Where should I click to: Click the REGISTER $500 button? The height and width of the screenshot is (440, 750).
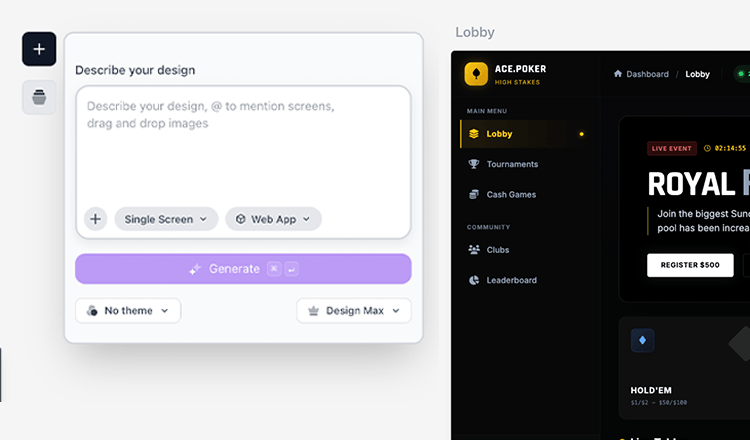pyautogui.click(x=690, y=265)
